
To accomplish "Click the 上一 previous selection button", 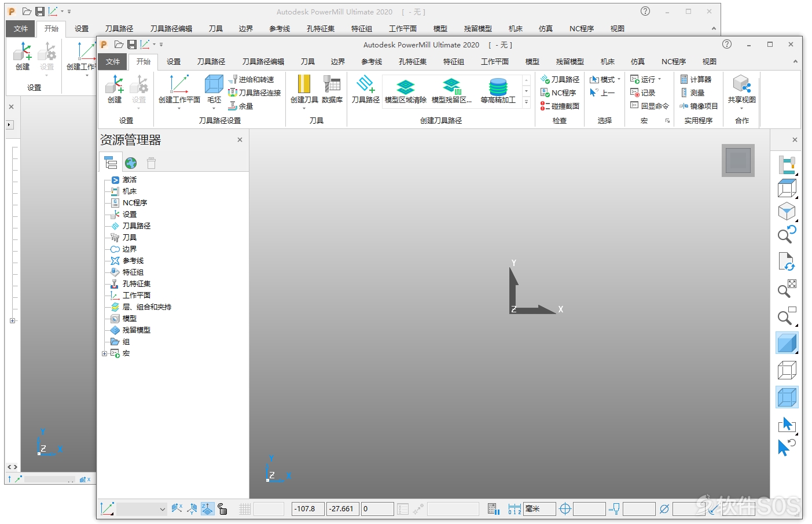I will pyautogui.click(x=602, y=93).
